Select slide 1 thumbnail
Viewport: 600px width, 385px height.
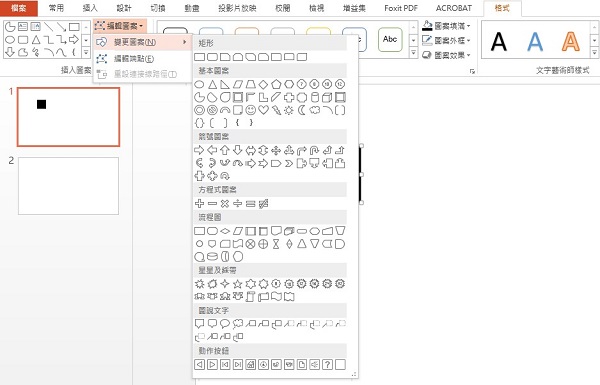pyautogui.click(x=68, y=117)
